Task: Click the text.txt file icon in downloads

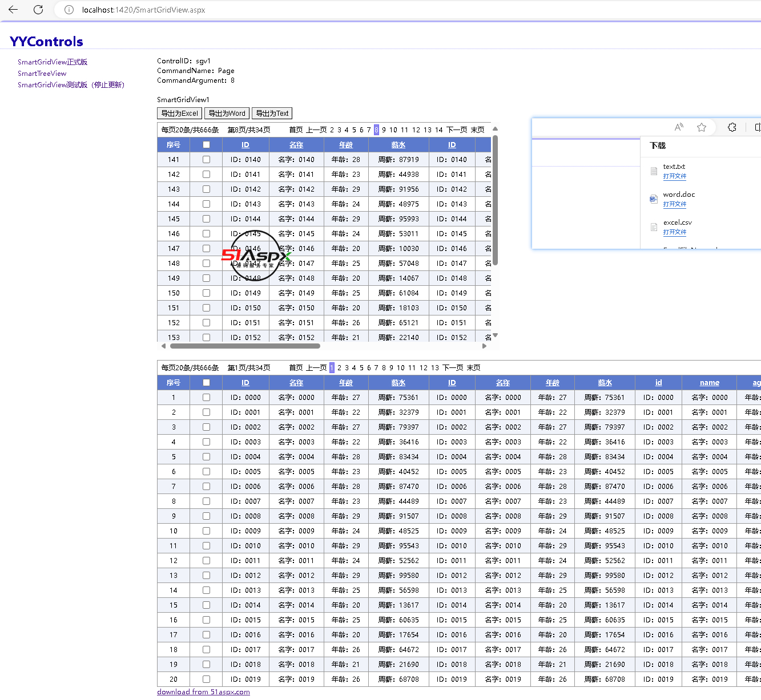Action: pos(654,171)
